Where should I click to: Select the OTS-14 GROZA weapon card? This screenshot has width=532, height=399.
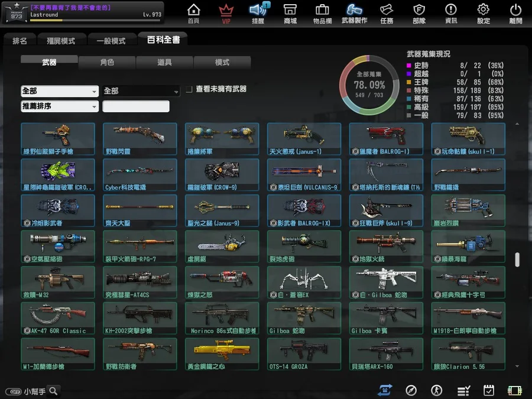coord(304,354)
